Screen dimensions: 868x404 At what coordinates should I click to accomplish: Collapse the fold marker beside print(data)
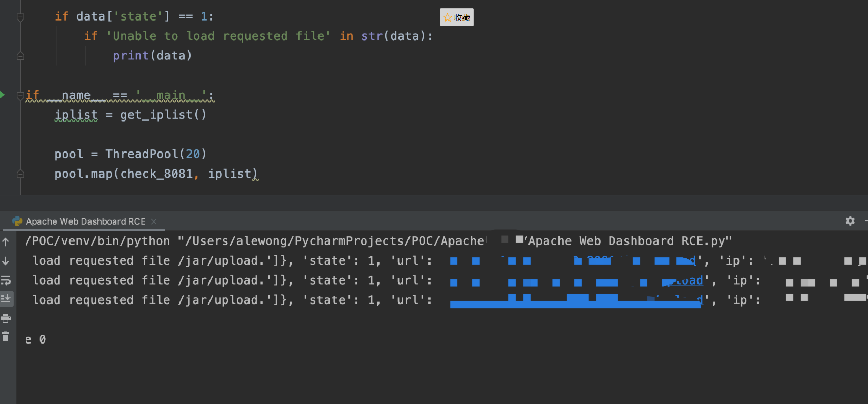(21, 56)
